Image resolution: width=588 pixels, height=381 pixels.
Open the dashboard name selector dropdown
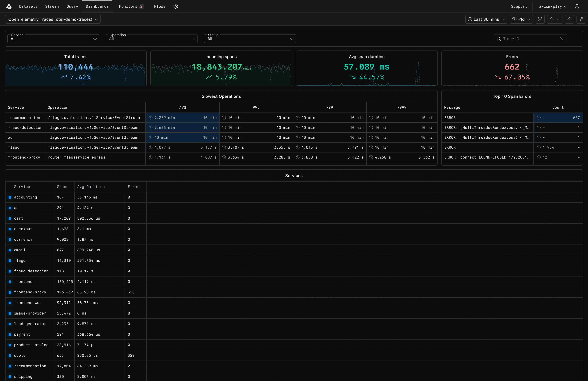click(53, 19)
